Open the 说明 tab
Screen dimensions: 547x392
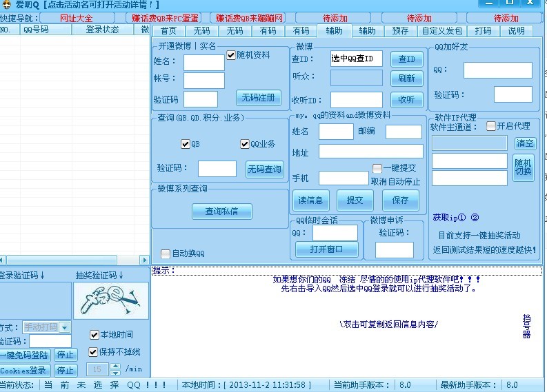coord(516,31)
